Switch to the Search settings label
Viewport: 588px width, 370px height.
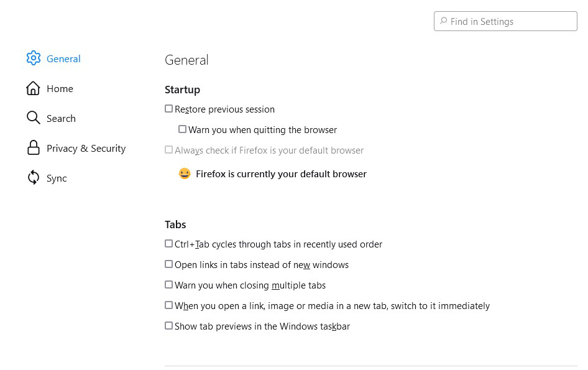pos(61,119)
